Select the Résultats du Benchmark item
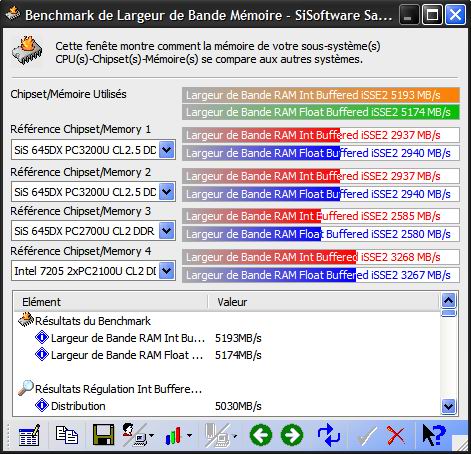471x454 pixels. [x=93, y=321]
